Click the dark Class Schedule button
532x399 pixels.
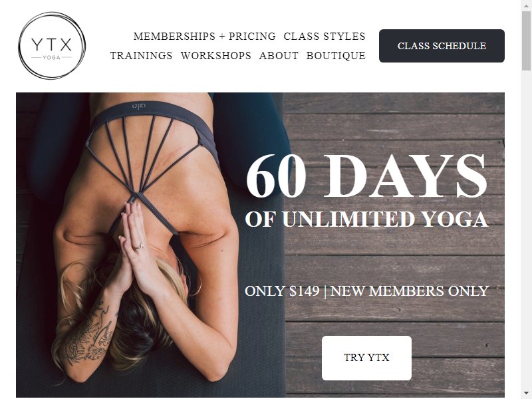point(442,46)
